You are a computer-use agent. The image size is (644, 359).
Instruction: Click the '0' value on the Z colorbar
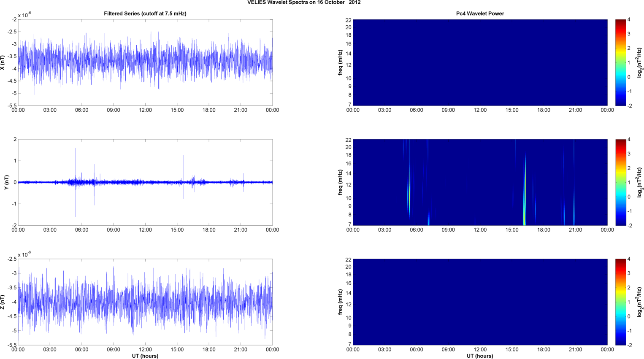(629, 316)
